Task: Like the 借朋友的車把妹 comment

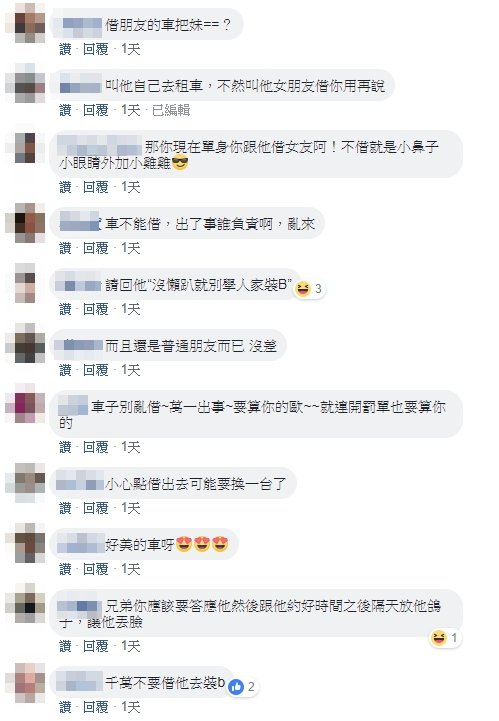Action: point(65,49)
